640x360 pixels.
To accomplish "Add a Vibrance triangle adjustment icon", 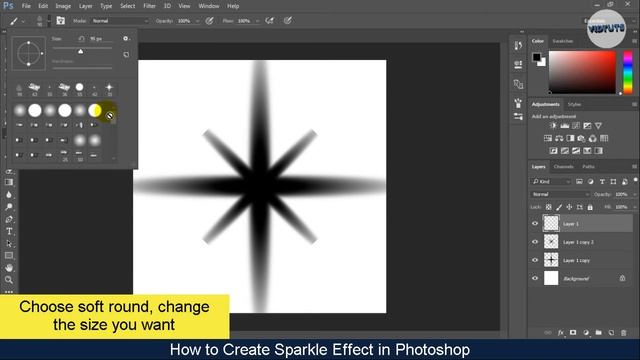I will point(598,126).
